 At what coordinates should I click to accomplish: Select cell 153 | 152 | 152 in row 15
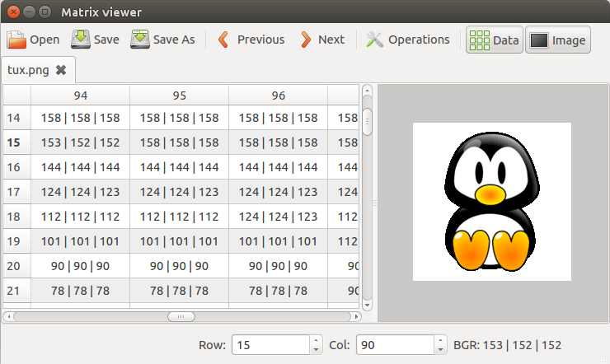pos(81,142)
